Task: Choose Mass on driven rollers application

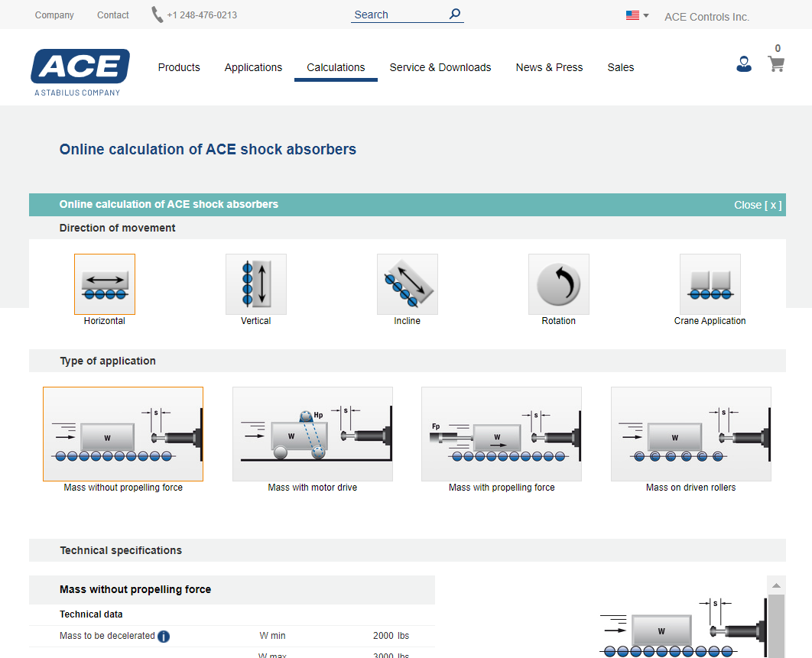Action: [x=691, y=434]
